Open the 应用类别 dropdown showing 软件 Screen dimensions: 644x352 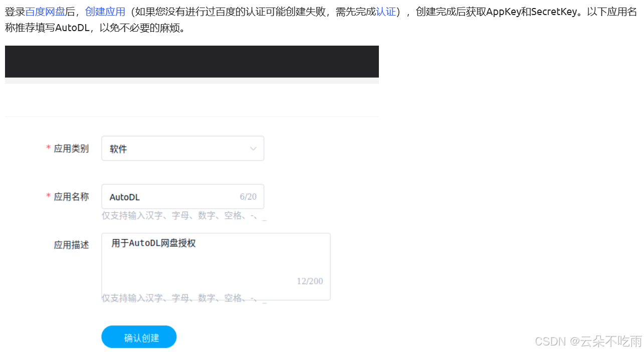coord(183,148)
